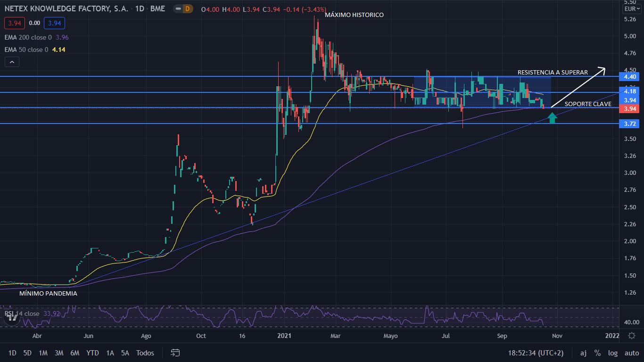Click the blue 3.94 buy button
Image resolution: width=644 pixels, height=362 pixels.
click(x=54, y=23)
